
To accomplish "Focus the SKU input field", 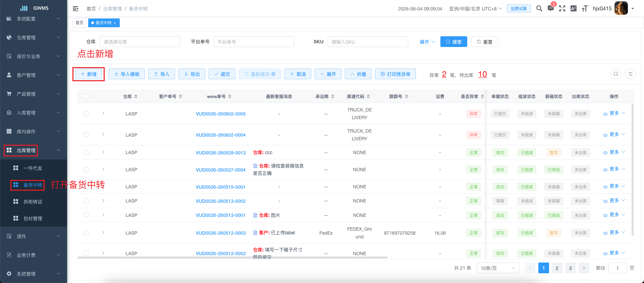I will tap(368, 42).
